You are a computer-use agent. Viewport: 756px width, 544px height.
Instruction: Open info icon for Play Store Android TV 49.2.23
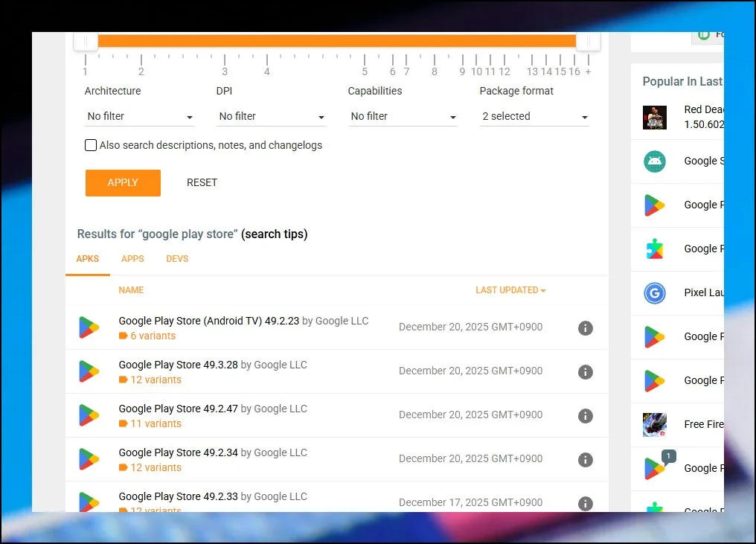point(586,328)
